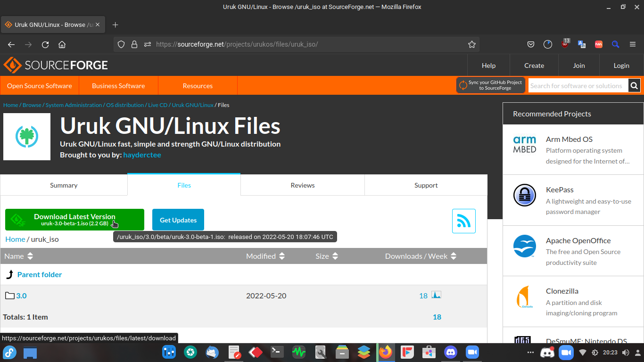Click the Get Updates button
This screenshot has height=362, width=644.
click(178, 220)
